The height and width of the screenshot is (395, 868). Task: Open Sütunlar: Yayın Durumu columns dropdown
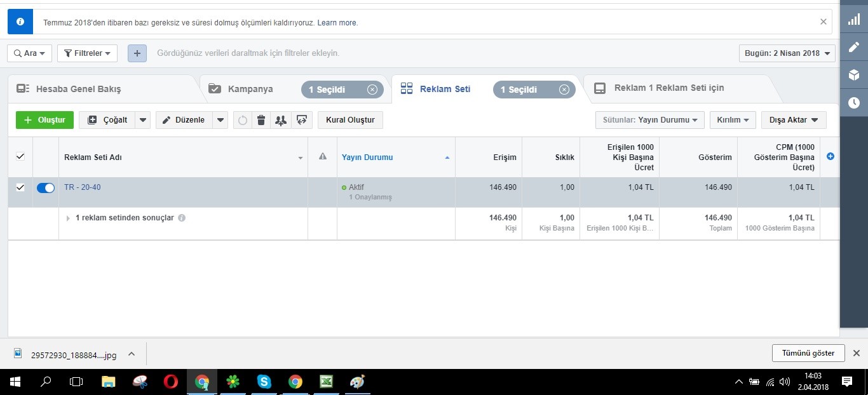[649, 120]
